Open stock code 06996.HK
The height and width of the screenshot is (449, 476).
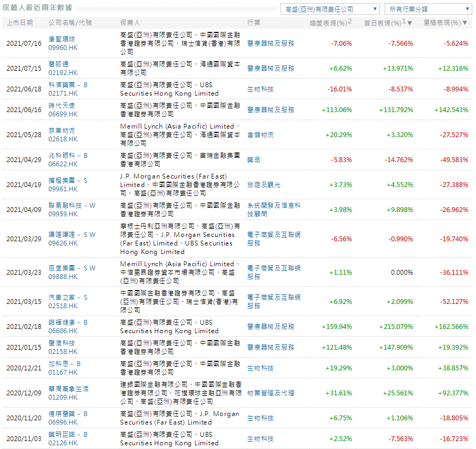pyautogui.click(x=63, y=422)
